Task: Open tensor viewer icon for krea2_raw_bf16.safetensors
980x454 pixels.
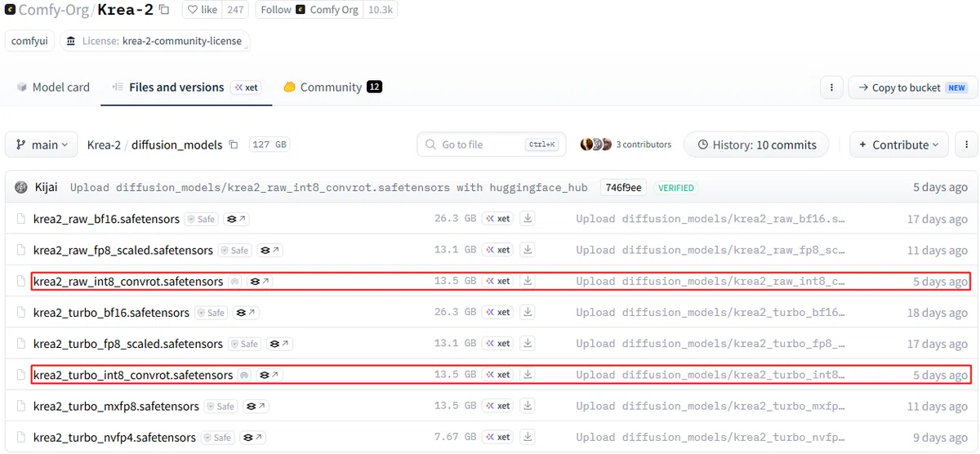Action: tap(237, 219)
